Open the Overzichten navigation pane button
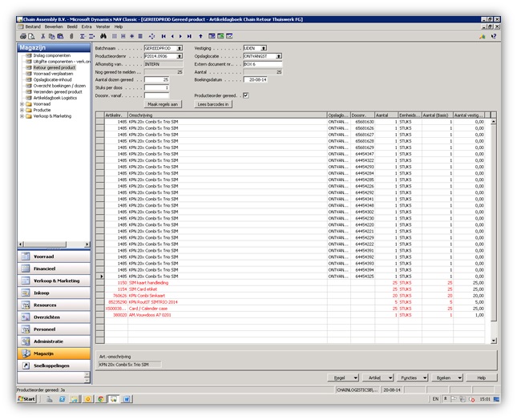This screenshot has height=420, width=517. coord(54,317)
